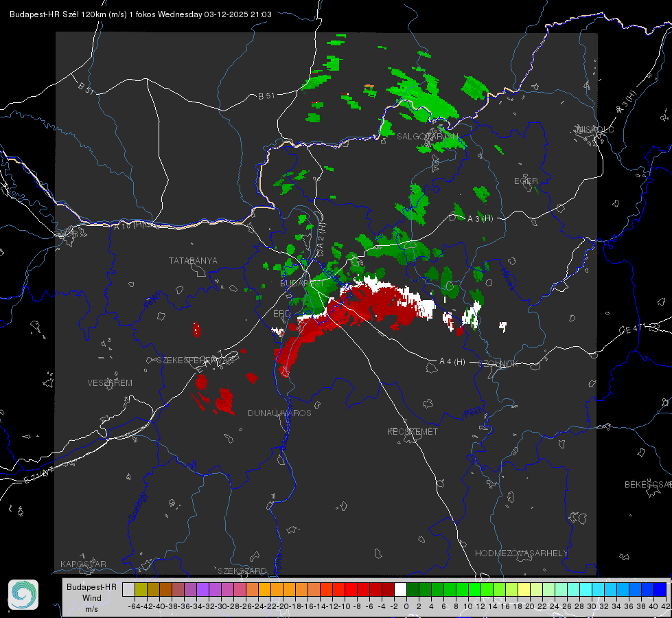Click the KAPOSVAR city label
Image resolution: width=672 pixels, height=618 pixels.
pos(83,564)
